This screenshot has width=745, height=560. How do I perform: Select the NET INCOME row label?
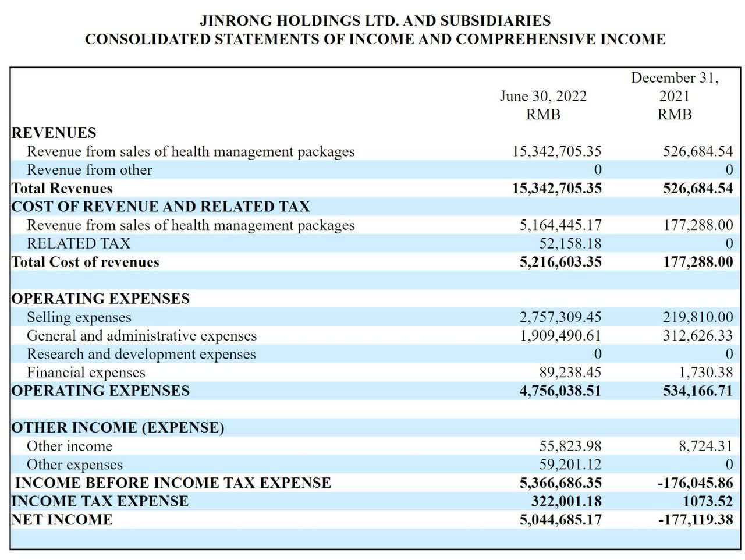(62, 520)
